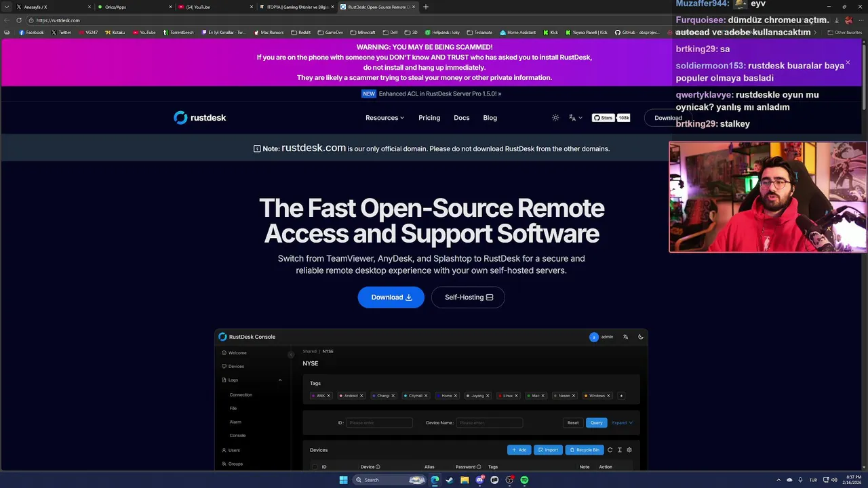This screenshot has width=868, height=488.
Task: Open the GameDev bookmark folder
Action: click(x=330, y=33)
